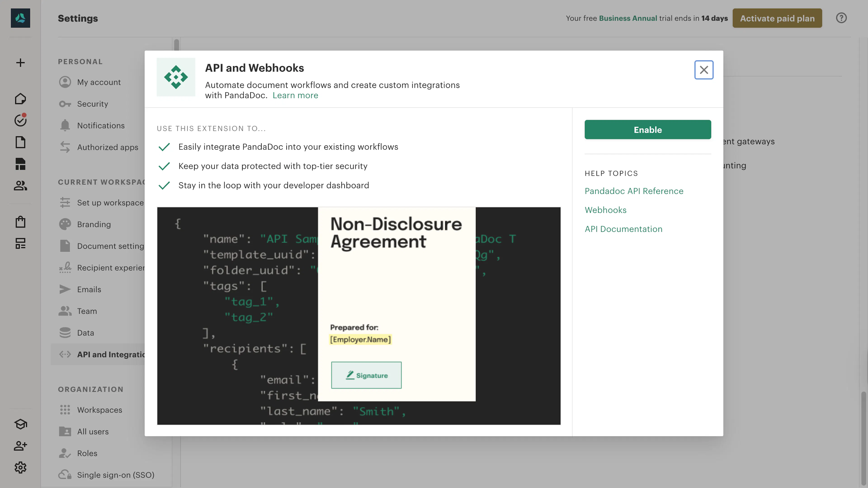
Task: Open the API Documentation link
Action: coord(623,229)
